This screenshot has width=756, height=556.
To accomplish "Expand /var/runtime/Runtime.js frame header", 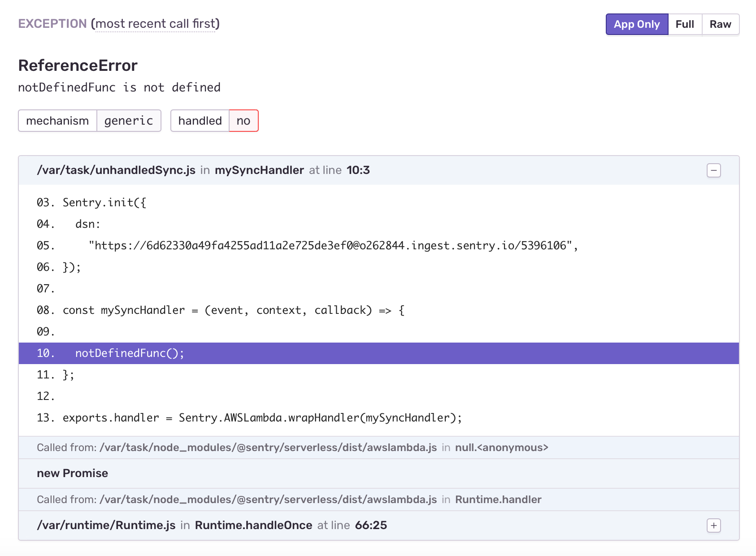I will point(379,526).
